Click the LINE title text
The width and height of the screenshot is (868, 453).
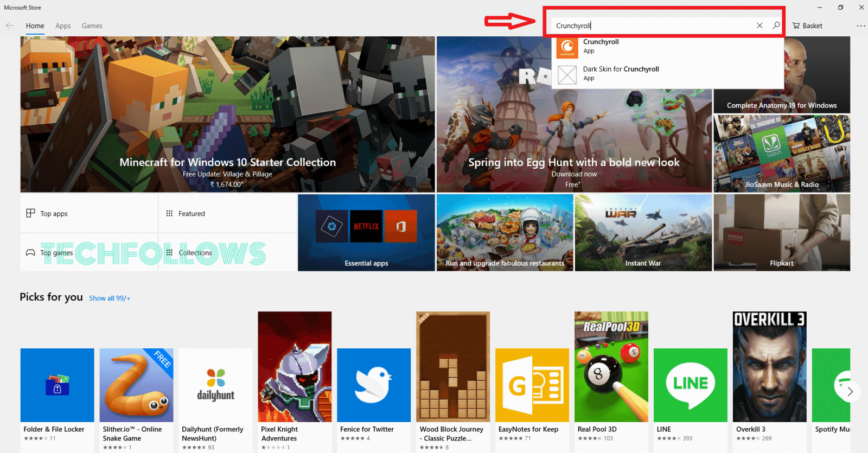[664, 429]
